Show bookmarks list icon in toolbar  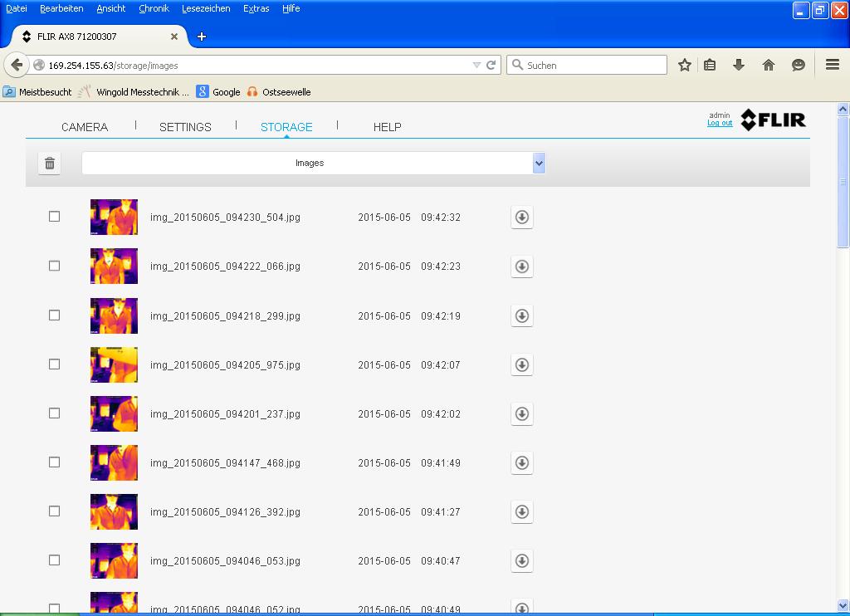tap(710, 65)
